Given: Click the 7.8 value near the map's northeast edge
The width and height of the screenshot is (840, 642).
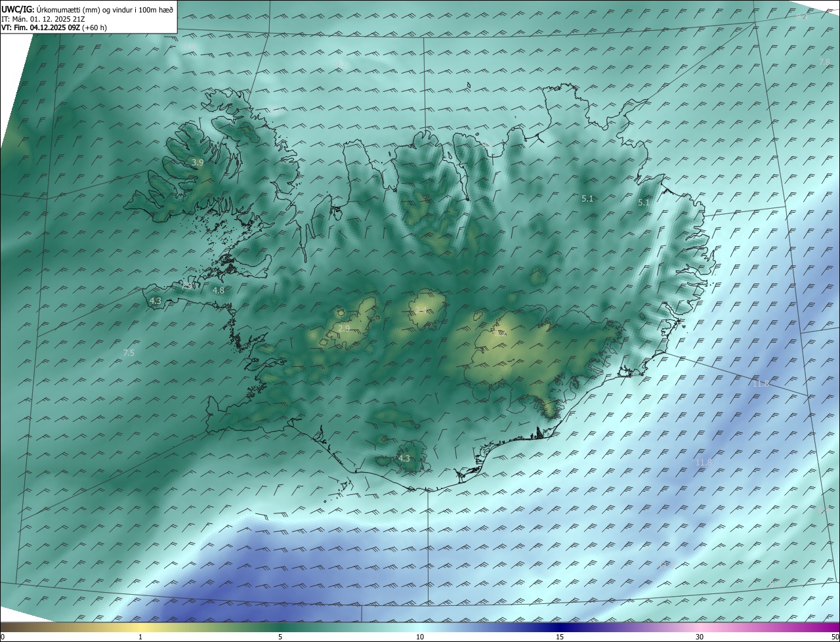Looking at the screenshot, I should point(824,62).
